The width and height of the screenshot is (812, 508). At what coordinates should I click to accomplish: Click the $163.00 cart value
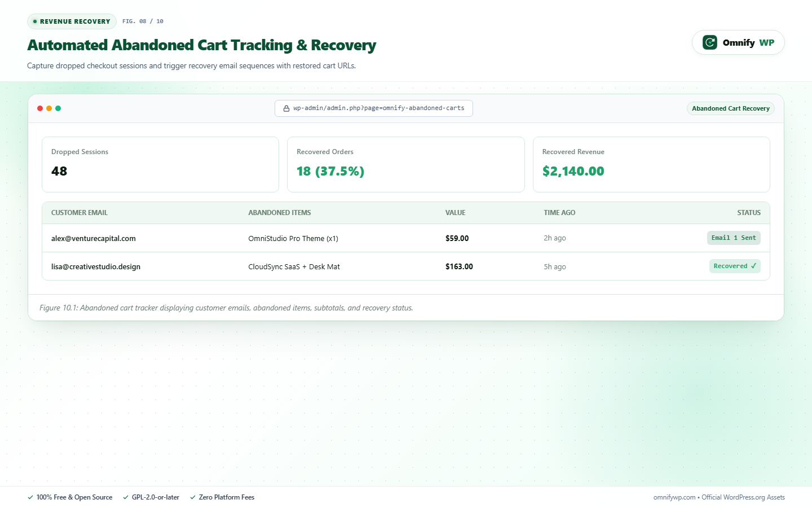460,266
